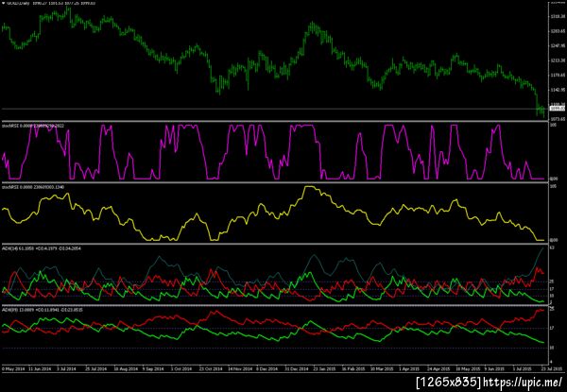Click the 25 Jul 2014 date label
567x392 pixels.
[x=96, y=369]
